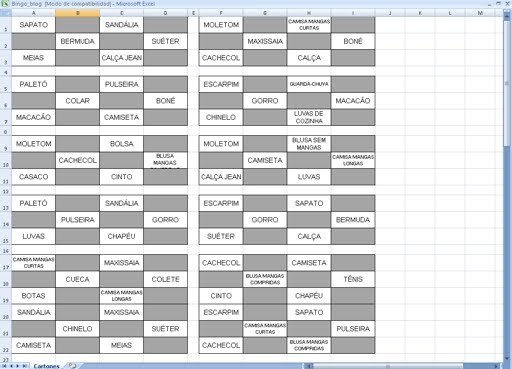Select the row 16 header
512x369 pixels.
[x=6, y=250]
